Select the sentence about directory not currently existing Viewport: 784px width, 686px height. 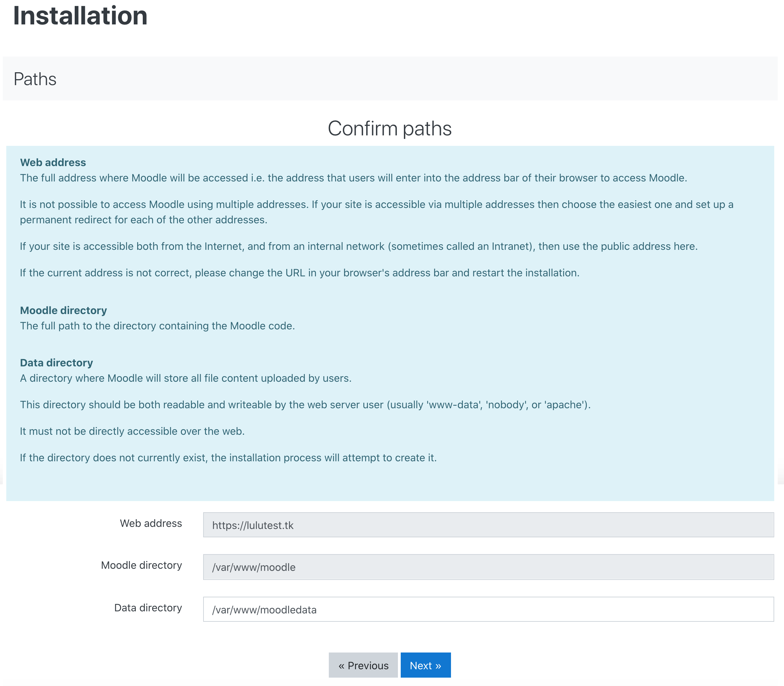tap(228, 457)
